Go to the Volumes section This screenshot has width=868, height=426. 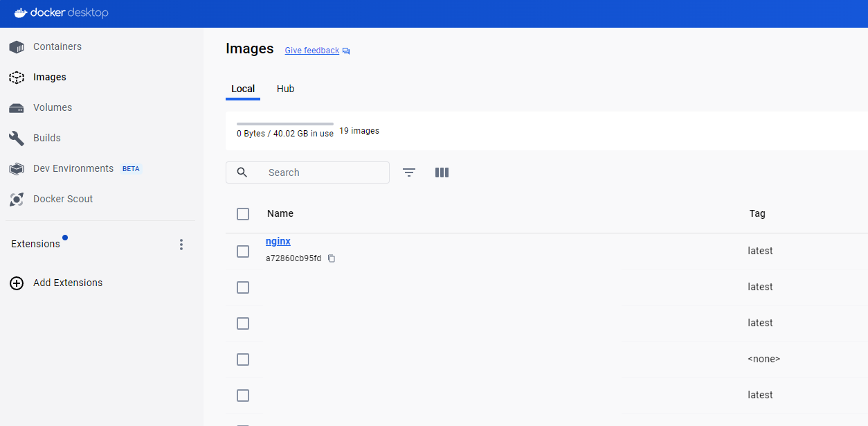53,107
